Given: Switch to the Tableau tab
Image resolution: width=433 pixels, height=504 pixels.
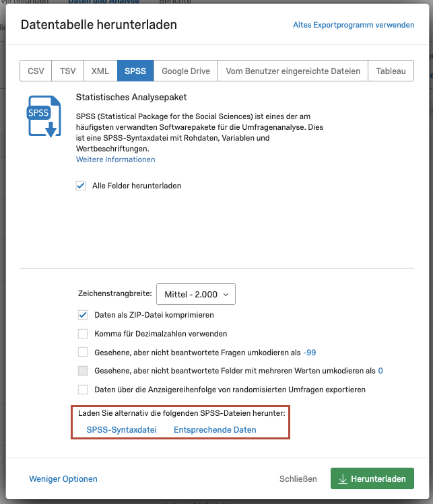Looking at the screenshot, I should coord(391,71).
